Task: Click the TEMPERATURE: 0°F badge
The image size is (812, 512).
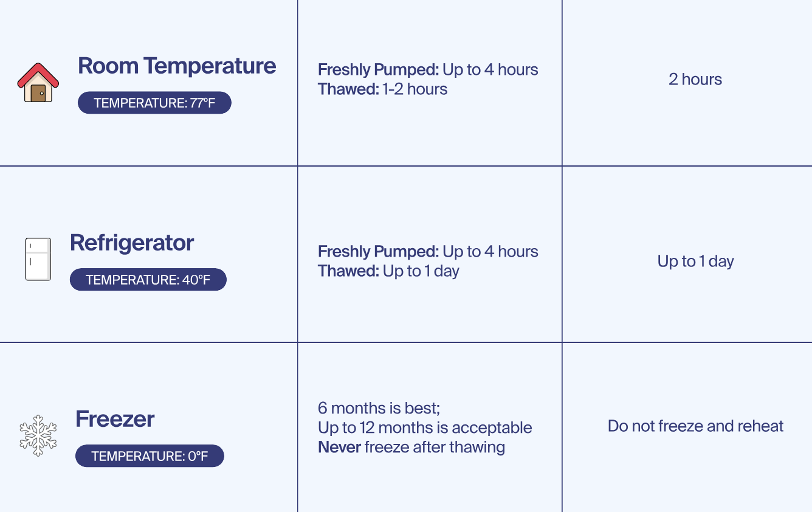Action: click(150, 456)
